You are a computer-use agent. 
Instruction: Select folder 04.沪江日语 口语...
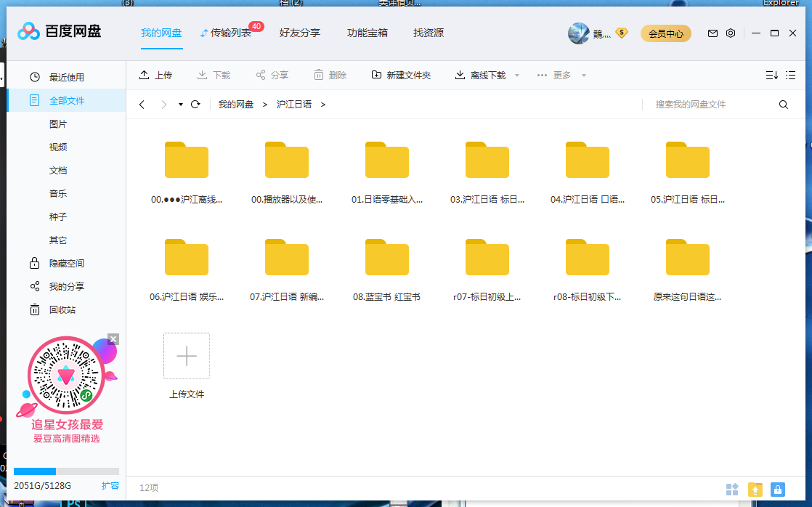[588, 173]
